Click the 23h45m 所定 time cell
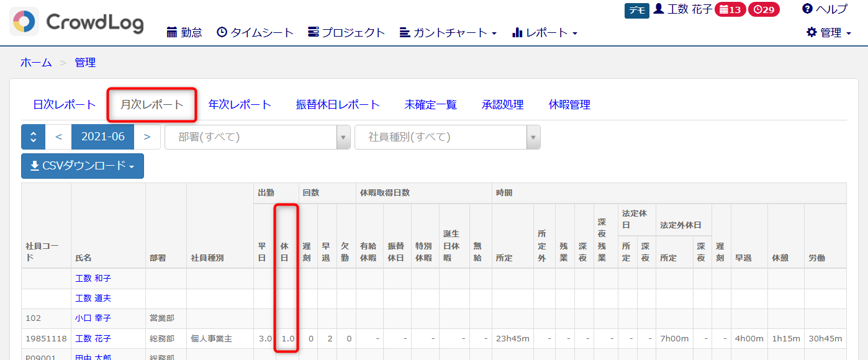Image resolution: width=868 pixels, height=360 pixels. [x=512, y=338]
